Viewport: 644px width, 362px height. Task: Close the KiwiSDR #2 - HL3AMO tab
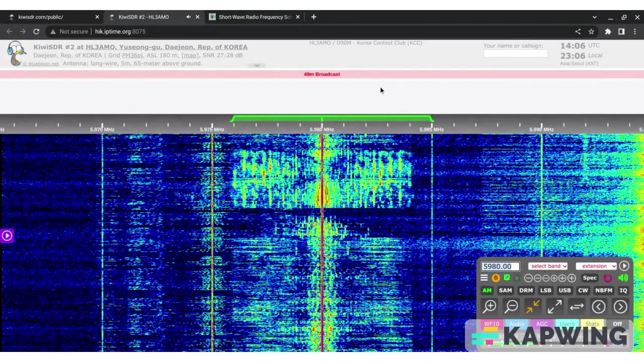tap(197, 17)
